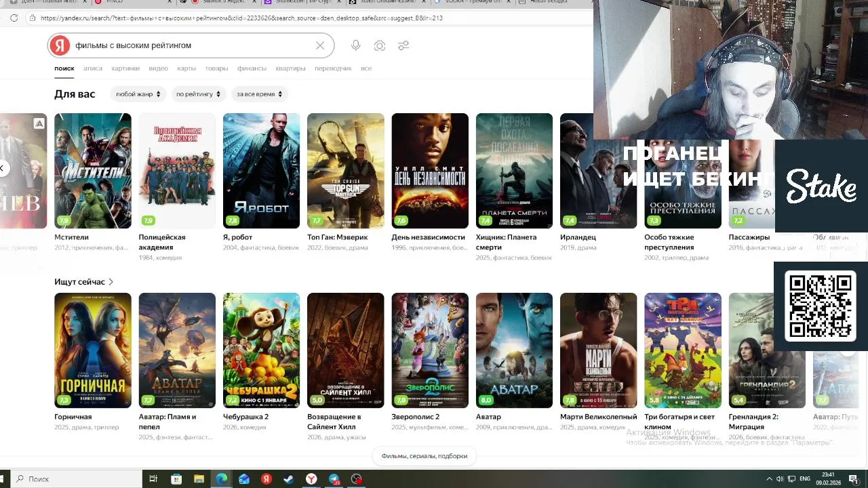This screenshot has width=868, height=488.
Task: Expand 'Ищут сейчас' section chevron
Action: coord(111,282)
